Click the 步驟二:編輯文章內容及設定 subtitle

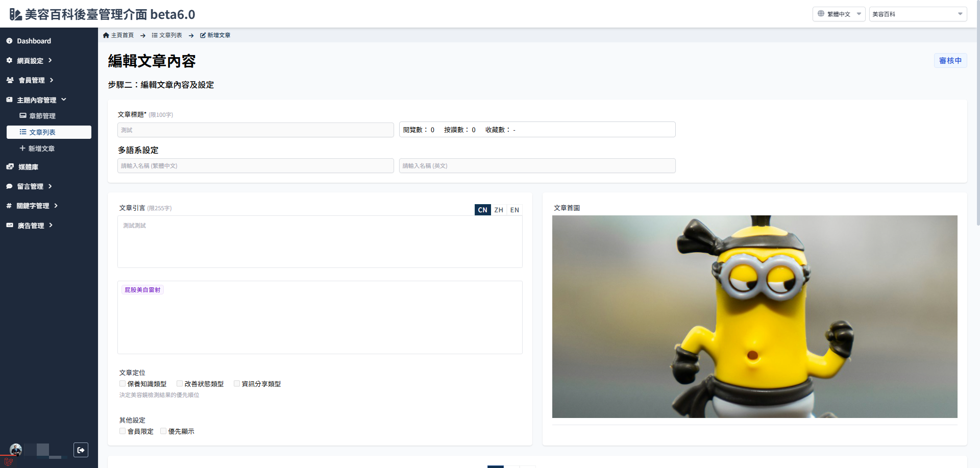pos(161,85)
